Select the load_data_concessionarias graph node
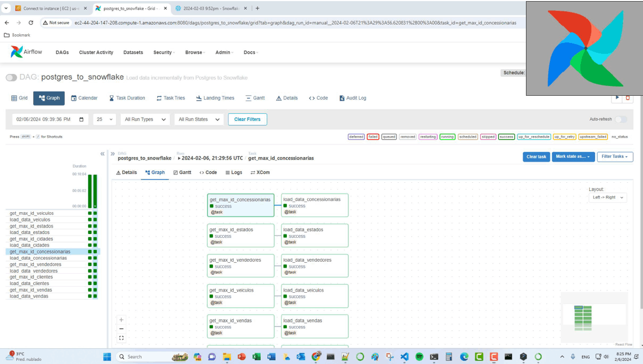Screen dimensions: 643x364 point(315,205)
